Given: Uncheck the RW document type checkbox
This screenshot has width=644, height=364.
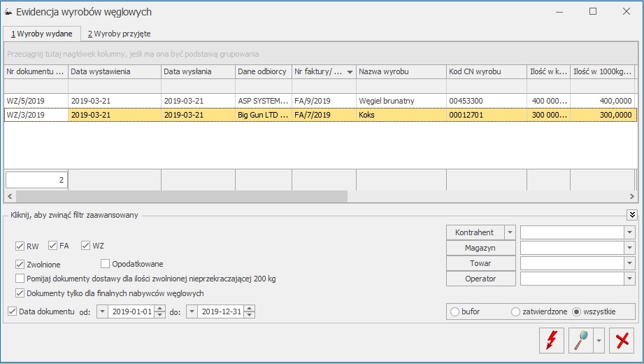Looking at the screenshot, I should pyautogui.click(x=20, y=246).
